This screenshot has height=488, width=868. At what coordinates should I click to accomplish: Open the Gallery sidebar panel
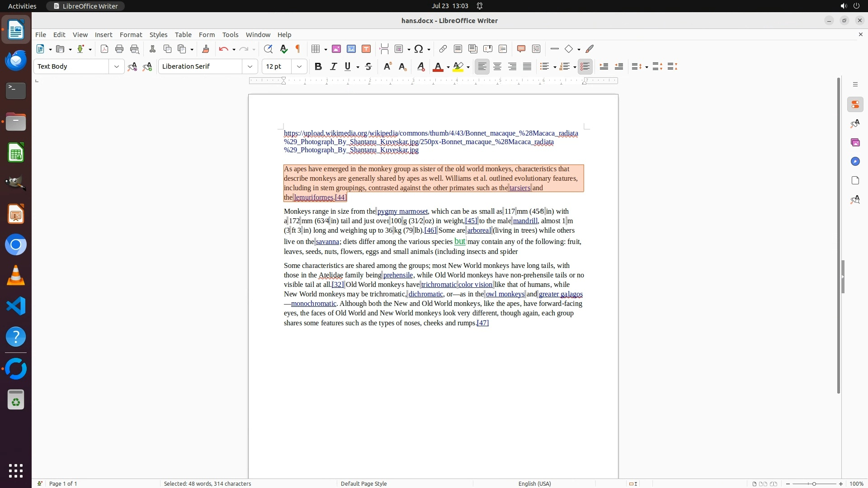pyautogui.click(x=855, y=143)
